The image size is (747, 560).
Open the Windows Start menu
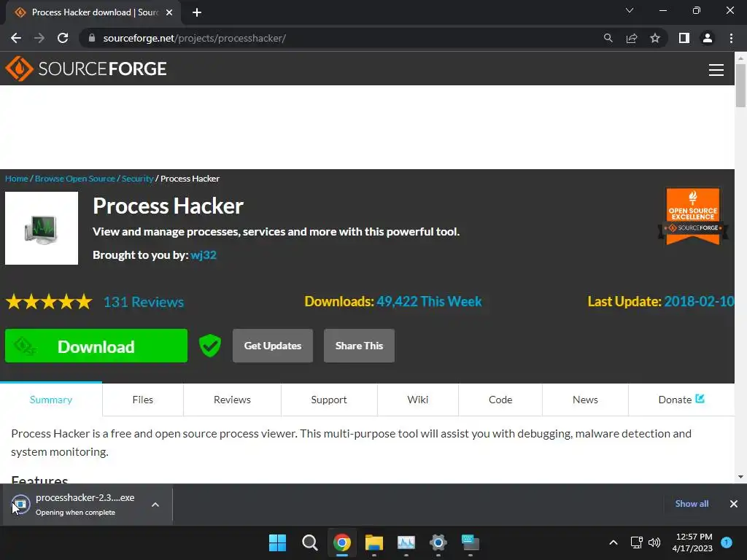(277, 542)
